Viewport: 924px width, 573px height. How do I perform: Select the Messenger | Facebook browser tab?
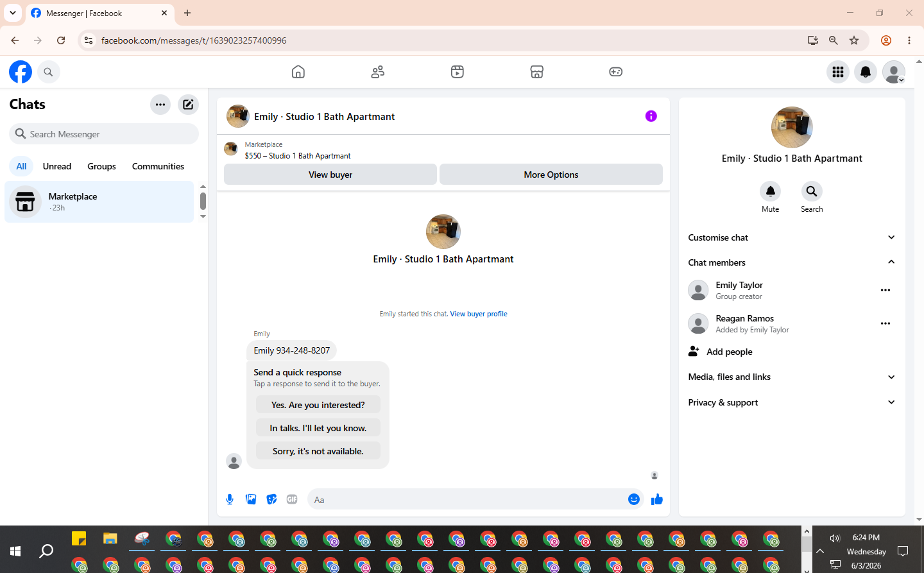click(99, 13)
